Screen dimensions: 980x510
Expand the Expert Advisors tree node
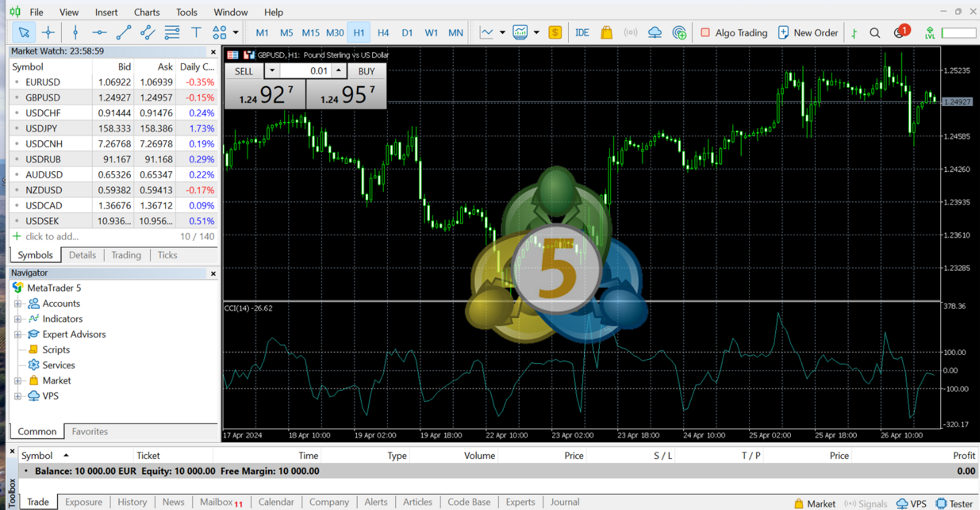coord(18,334)
